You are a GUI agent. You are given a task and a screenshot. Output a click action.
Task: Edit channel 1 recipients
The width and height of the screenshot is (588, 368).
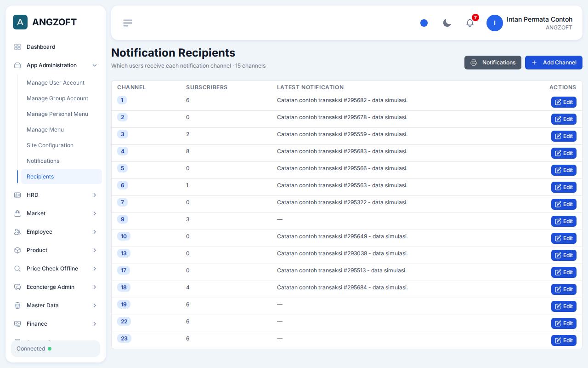(564, 102)
